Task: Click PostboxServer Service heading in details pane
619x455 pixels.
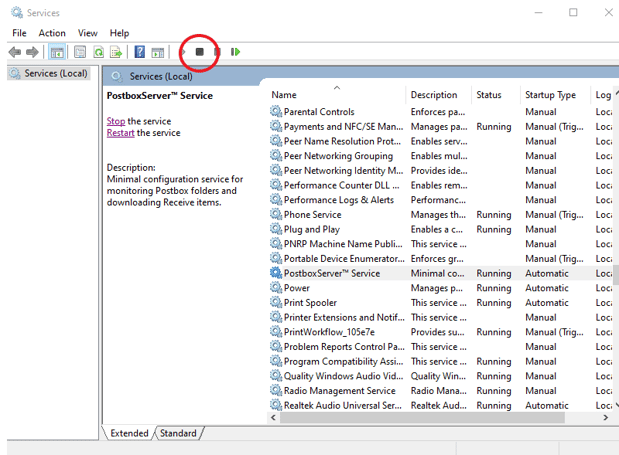Action: point(159,95)
